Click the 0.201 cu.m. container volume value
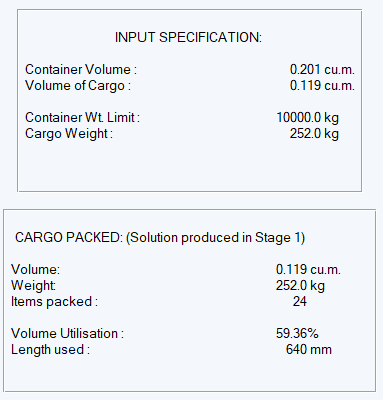 point(322,70)
